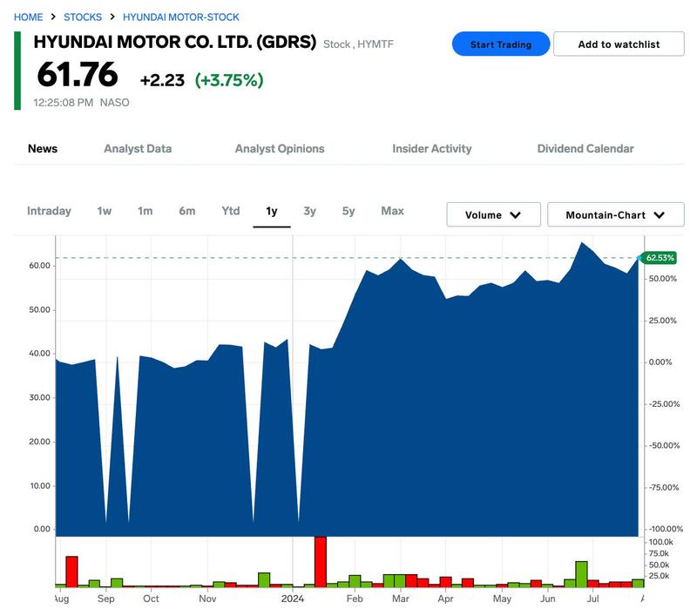Select the 5y chart range
The image size is (697, 616).
coord(348,211)
